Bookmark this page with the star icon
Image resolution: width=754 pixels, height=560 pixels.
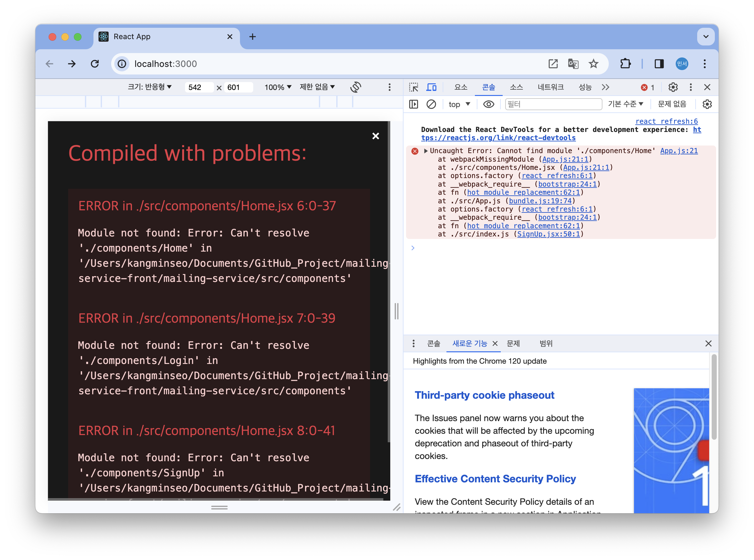[593, 64]
